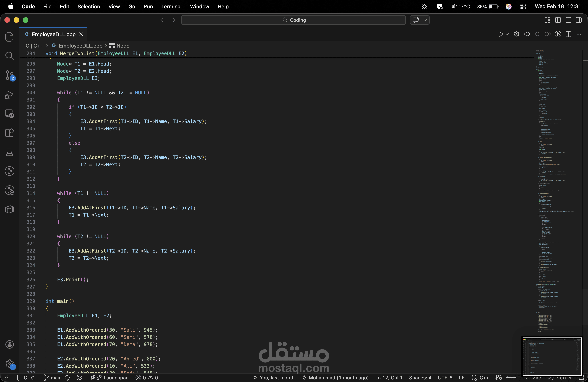588x382 pixels.
Task: Open the Search view icon
Action: click(9, 56)
